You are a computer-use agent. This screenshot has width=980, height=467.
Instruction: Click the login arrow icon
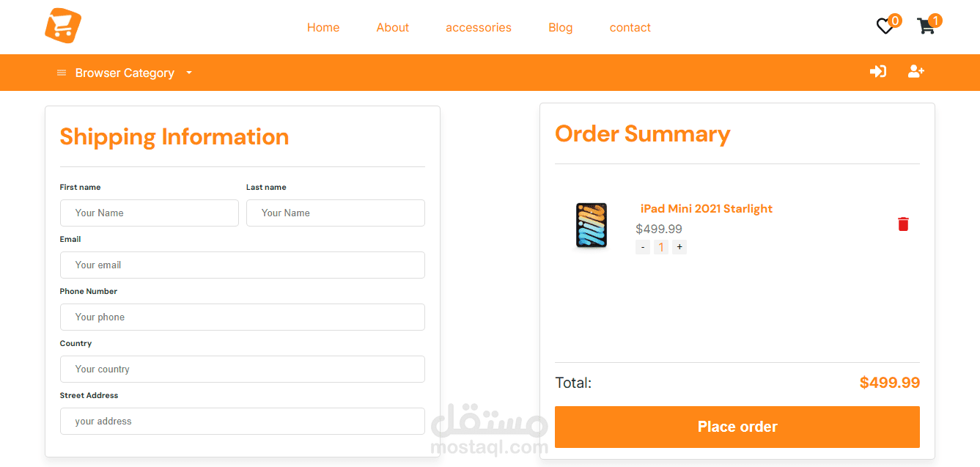(878, 71)
